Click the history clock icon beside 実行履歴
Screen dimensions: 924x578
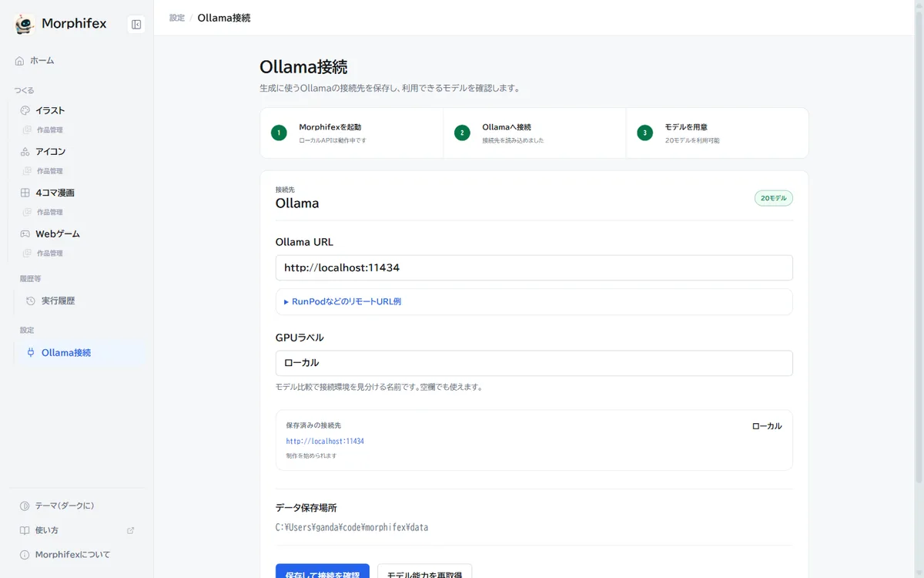pos(31,301)
